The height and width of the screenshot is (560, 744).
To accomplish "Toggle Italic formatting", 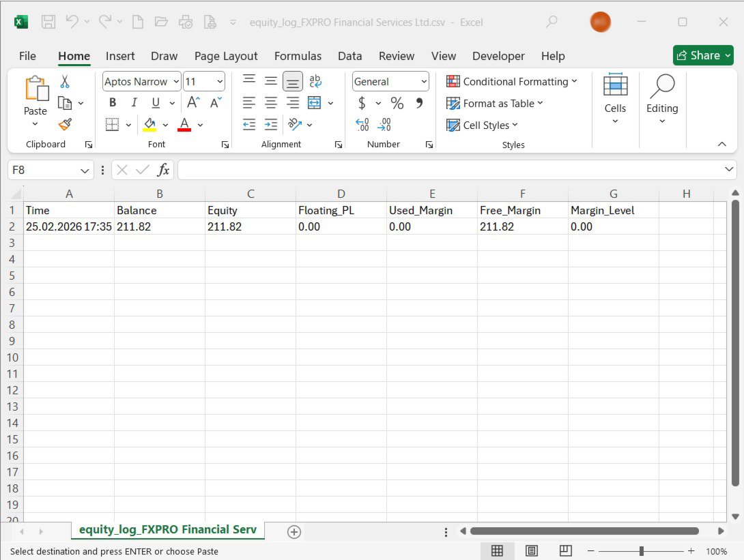I will (x=134, y=102).
